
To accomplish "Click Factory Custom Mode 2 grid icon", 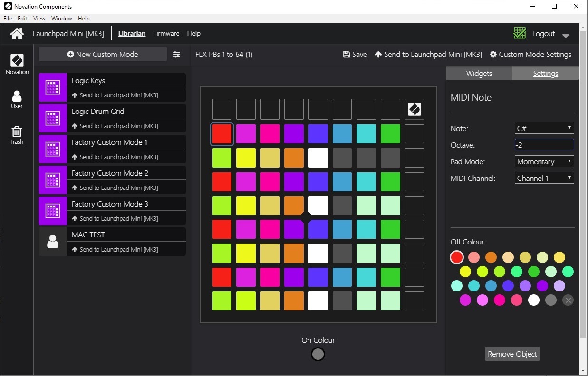I will [53, 180].
